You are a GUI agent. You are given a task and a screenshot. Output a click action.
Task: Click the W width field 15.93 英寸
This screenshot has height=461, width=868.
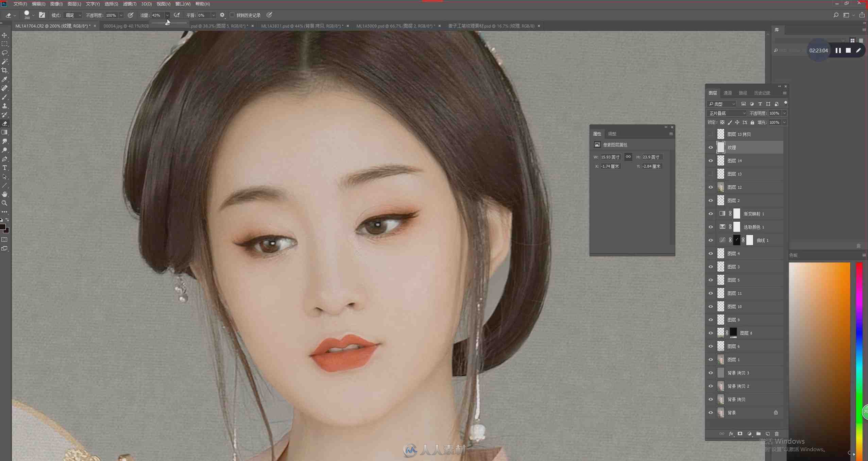pos(611,157)
